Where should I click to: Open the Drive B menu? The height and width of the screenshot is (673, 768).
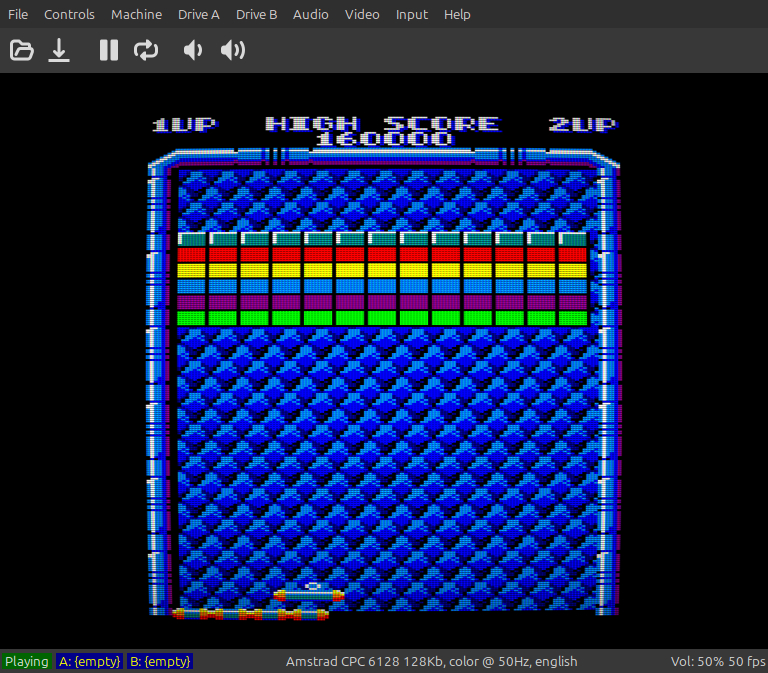point(257,14)
